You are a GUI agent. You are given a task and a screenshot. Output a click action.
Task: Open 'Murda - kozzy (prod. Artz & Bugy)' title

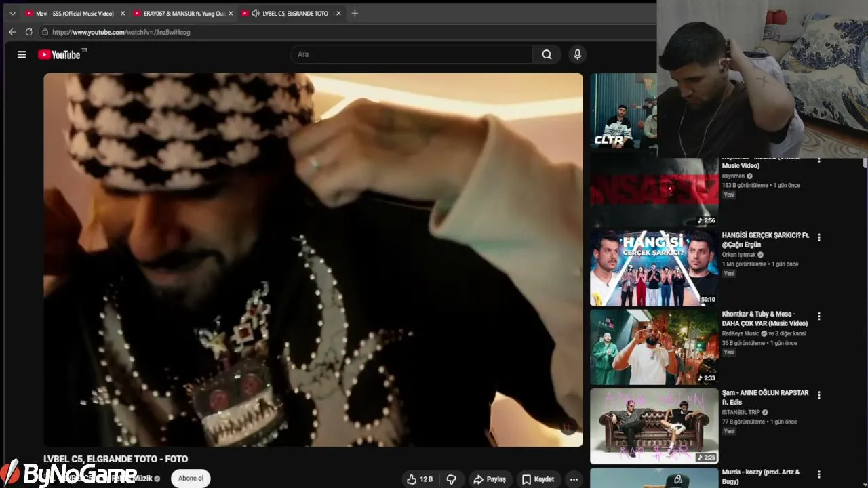(761, 476)
